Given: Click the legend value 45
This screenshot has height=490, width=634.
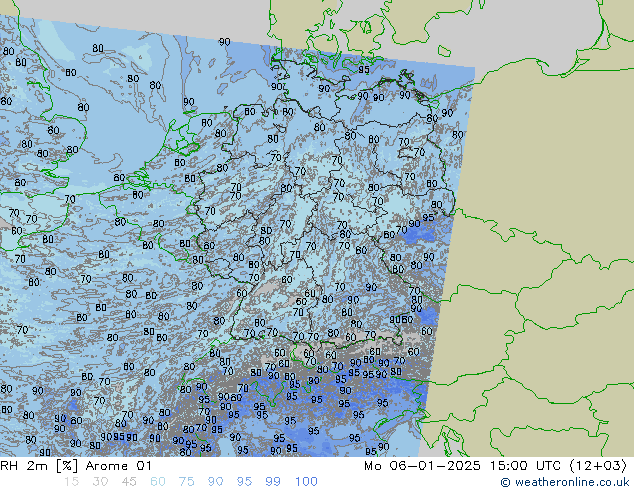Looking at the screenshot, I should pyautogui.click(x=129, y=482).
